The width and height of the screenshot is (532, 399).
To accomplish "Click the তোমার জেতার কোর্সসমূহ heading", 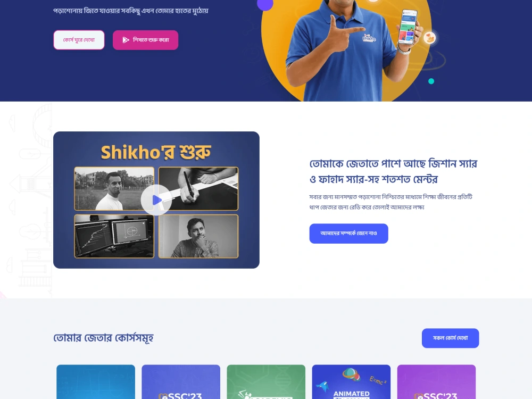I will (x=104, y=338).
